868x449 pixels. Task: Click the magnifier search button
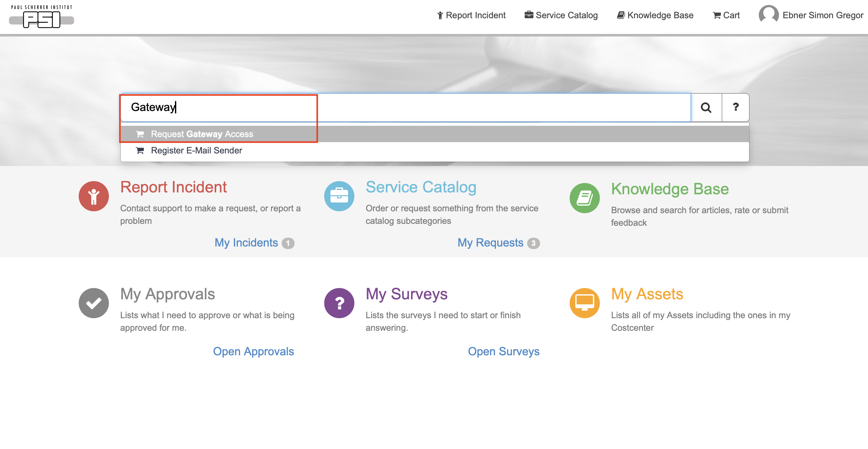(x=706, y=107)
